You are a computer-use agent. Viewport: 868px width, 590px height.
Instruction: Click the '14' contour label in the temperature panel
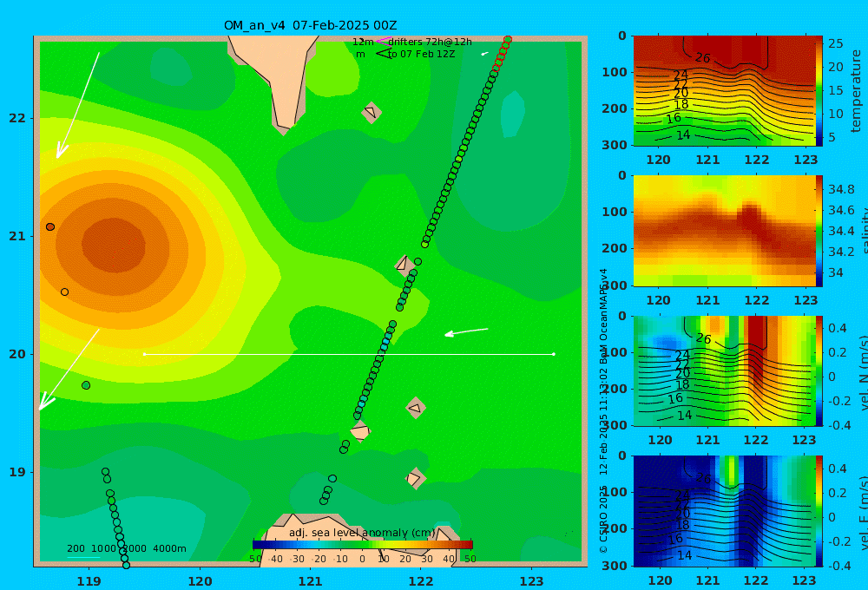[683, 134]
